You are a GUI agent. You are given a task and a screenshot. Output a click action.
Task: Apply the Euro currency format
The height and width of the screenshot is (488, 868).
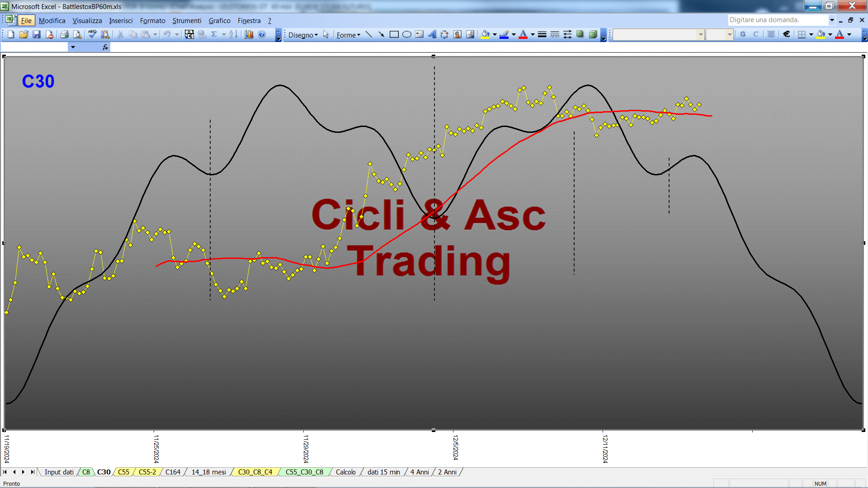(x=787, y=34)
